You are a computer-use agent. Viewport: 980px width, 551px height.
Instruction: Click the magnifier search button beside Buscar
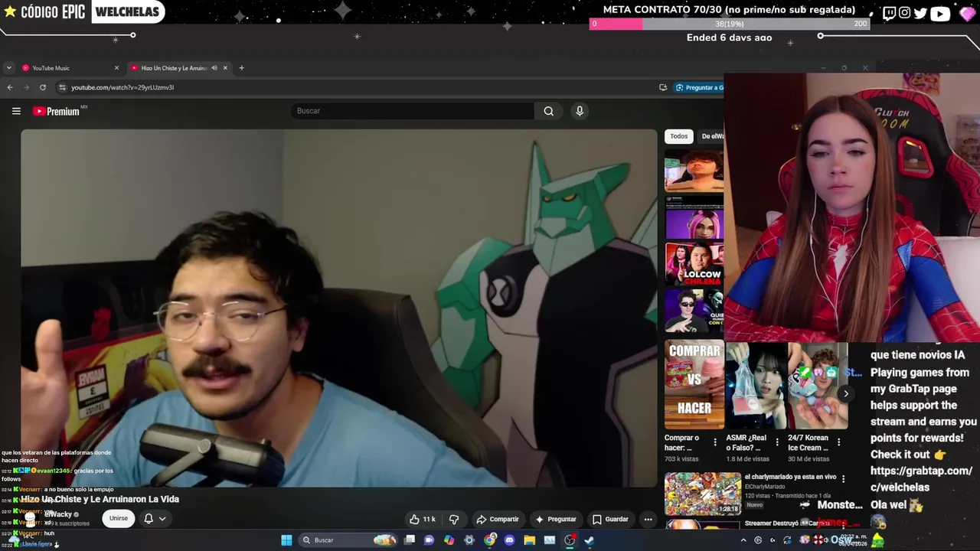(549, 111)
